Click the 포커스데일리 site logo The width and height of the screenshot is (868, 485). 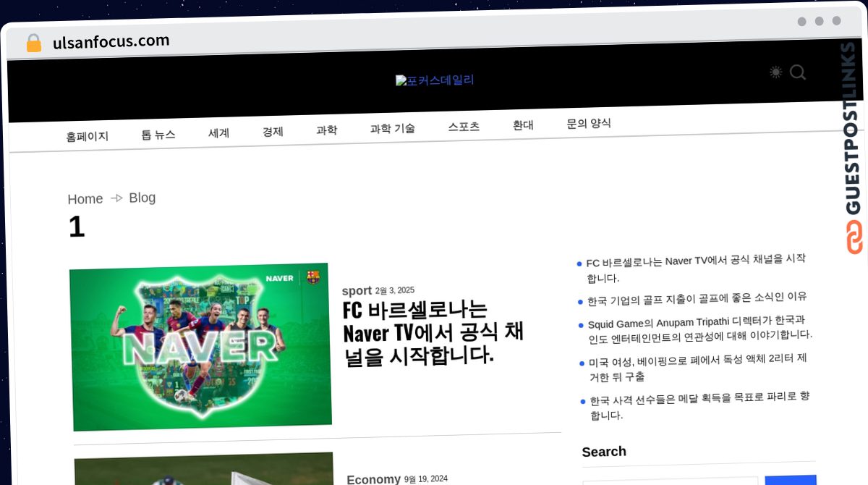[435, 80]
